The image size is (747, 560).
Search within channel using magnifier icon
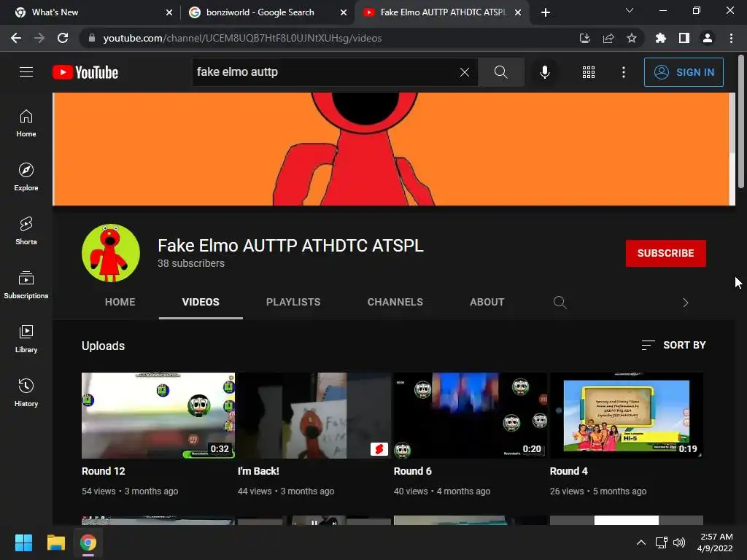tap(560, 303)
